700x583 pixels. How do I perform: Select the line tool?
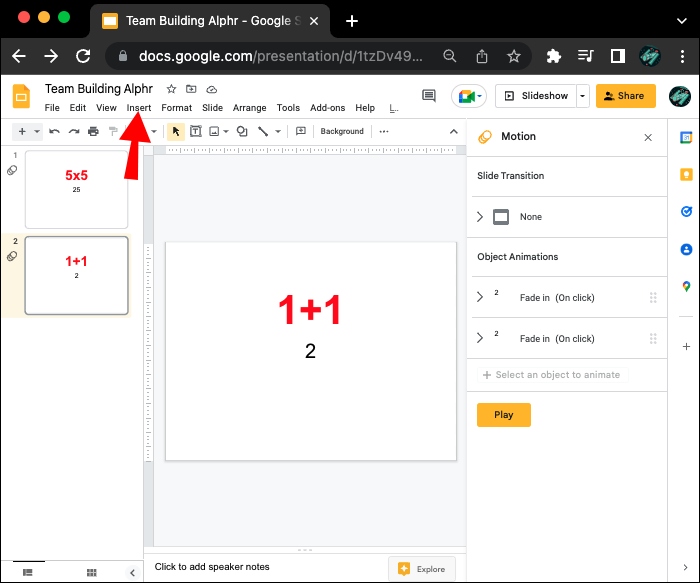(x=263, y=131)
